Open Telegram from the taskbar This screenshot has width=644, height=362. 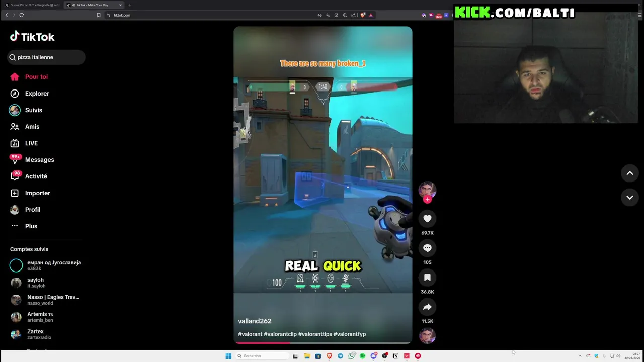[340, 356]
